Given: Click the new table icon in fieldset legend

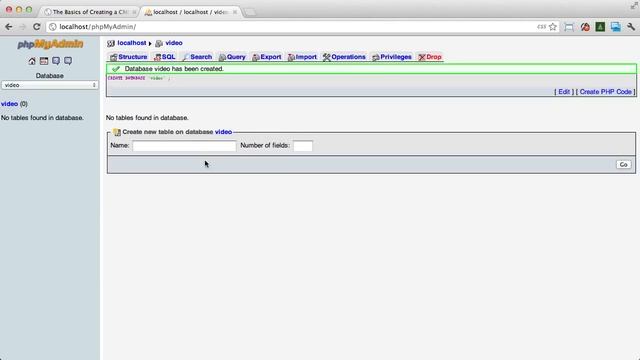Looking at the screenshot, I should pyautogui.click(x=117, y=132).
